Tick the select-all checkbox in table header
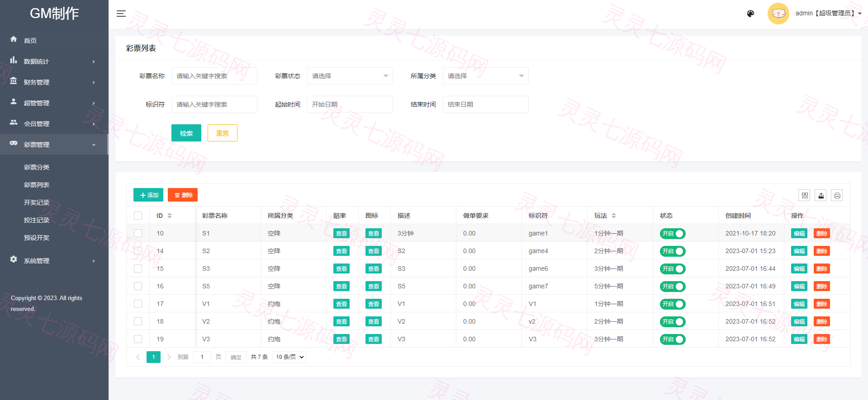868x400 pixels. pyautogui.click(x=138, y=216)
